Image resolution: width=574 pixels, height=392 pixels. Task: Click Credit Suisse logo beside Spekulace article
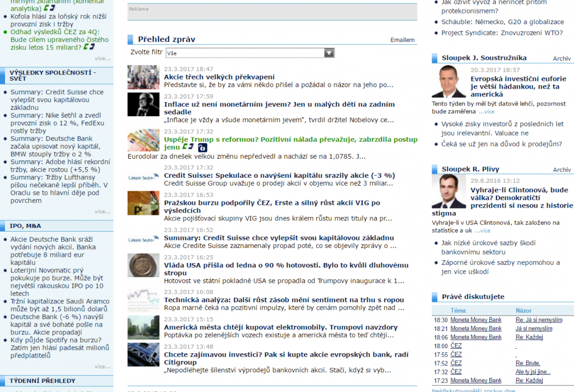point(143,176)
